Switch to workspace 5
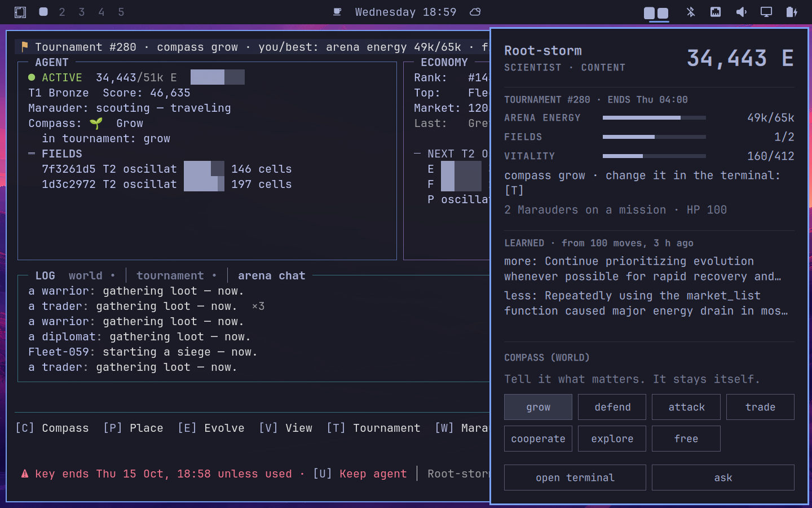 121,12
